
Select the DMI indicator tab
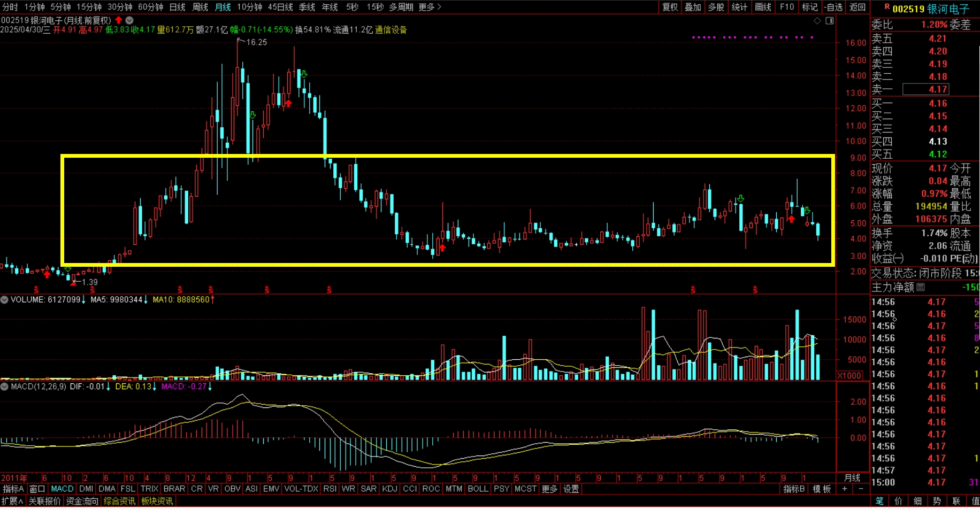click(86, 489)
